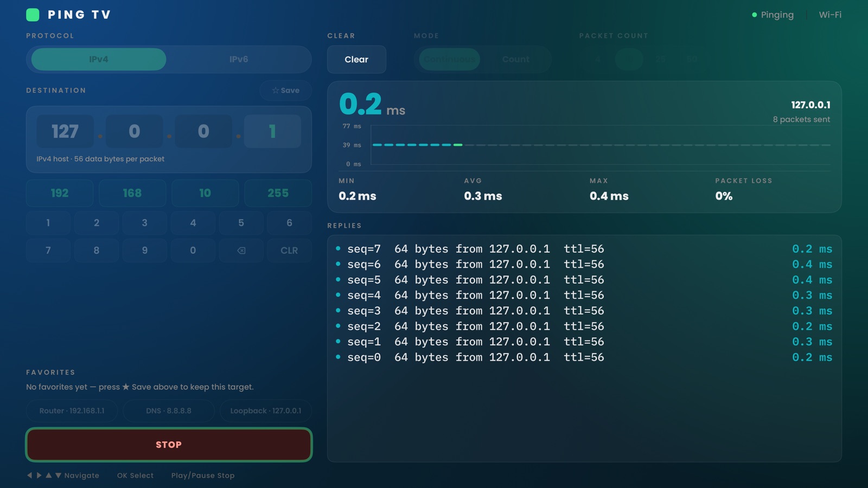
Task: Select the IPv4 protocol option
Action: click(99, 59)
